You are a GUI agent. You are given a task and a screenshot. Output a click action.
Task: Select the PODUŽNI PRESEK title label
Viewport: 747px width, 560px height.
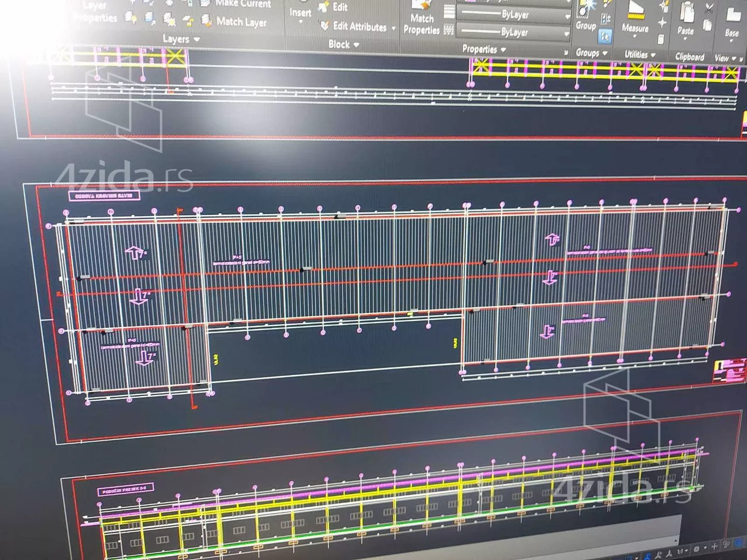[125, 490]
